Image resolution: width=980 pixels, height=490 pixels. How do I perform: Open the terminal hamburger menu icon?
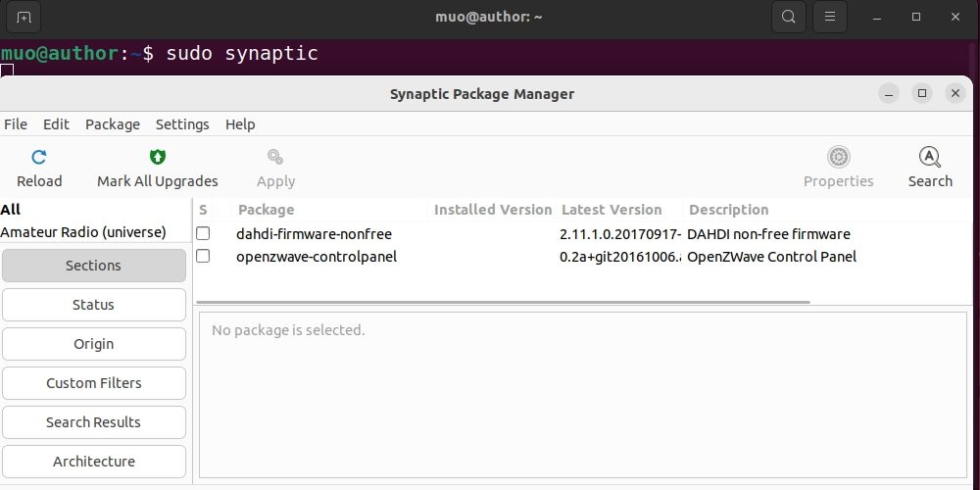830,17
